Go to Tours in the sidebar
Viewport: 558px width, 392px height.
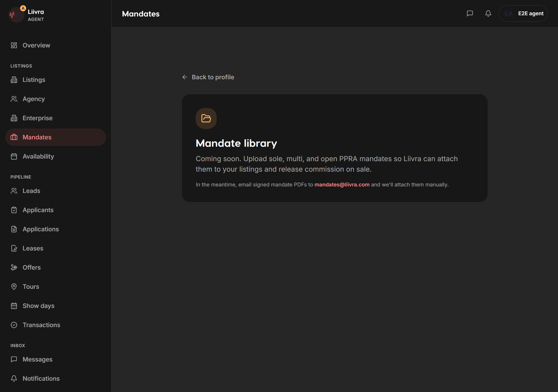pyautogui.click(x=56, y=287)
